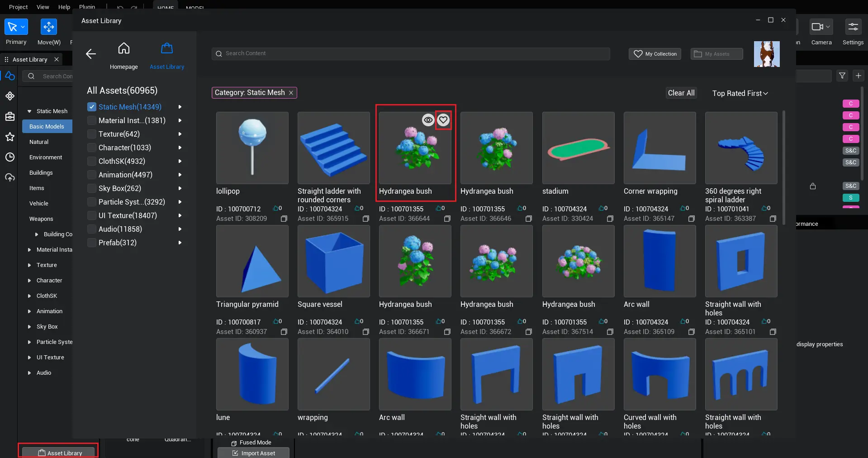Favorite Hydrangea bush with the heart icon
This screenshot has width=868, height=458.
point(443,120)
